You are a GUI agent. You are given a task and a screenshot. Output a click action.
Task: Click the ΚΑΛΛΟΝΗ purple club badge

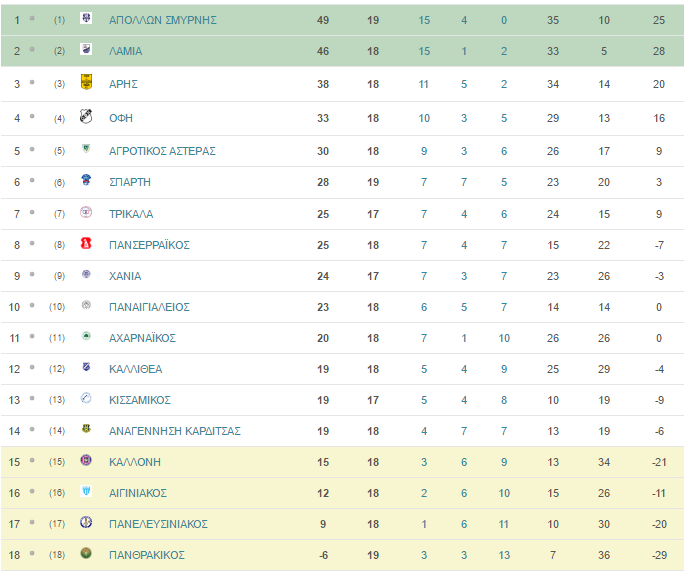coord(86,460)
